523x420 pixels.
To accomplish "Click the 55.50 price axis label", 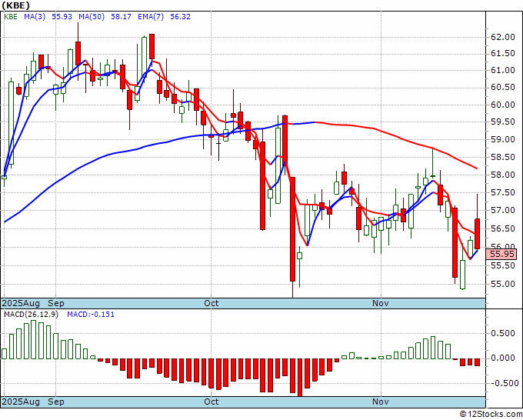I will click(503, 265).
